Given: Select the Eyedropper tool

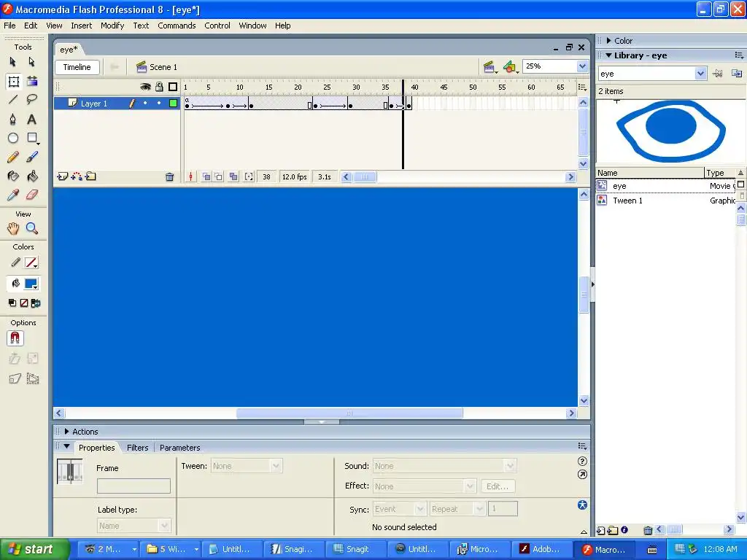Looking at the screenshot, I should click(13, 195).
